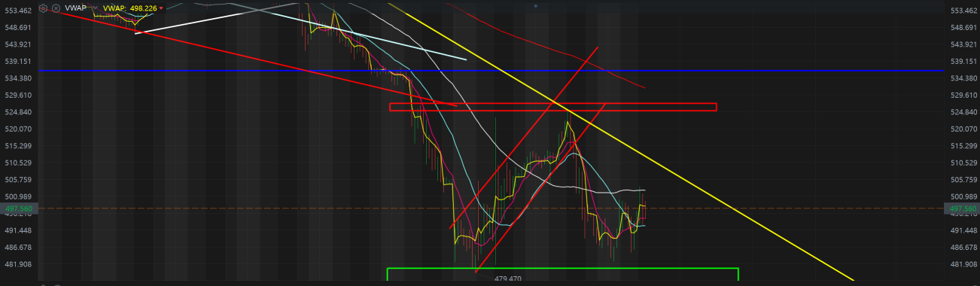Open VWAP indicator settings gear
Screen dimensions: 980x286
43,8
